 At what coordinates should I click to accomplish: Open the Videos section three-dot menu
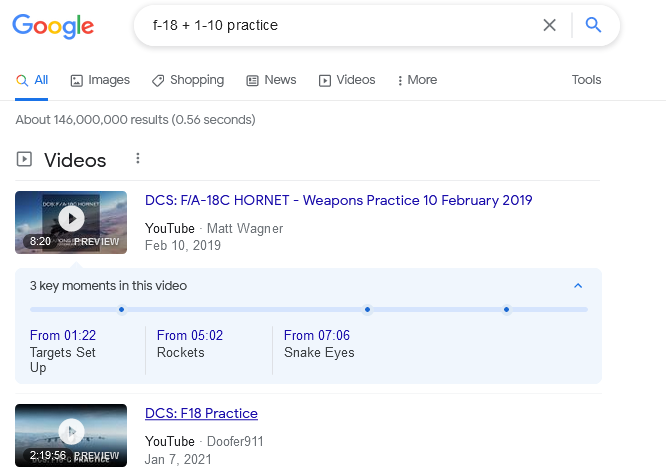[x=138, y=159]
